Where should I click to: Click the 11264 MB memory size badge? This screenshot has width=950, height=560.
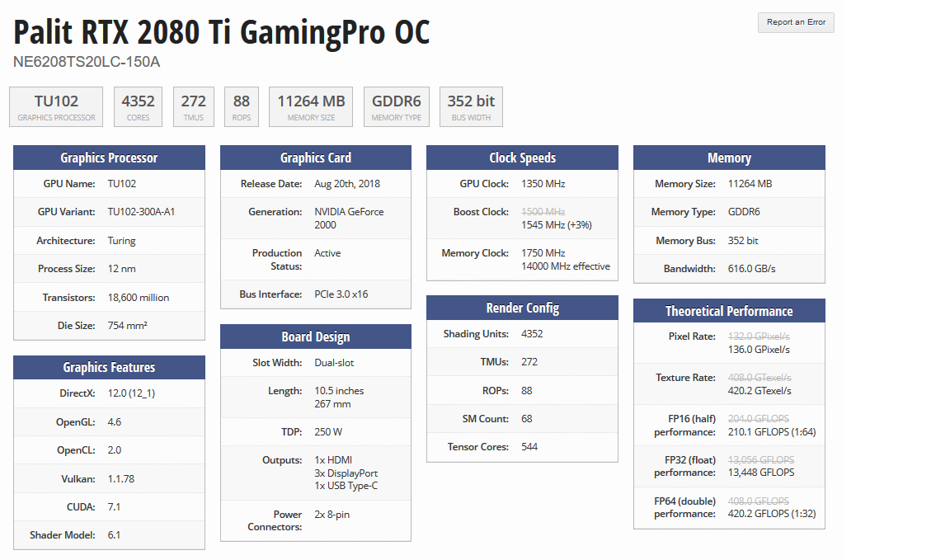coord(311,106)
